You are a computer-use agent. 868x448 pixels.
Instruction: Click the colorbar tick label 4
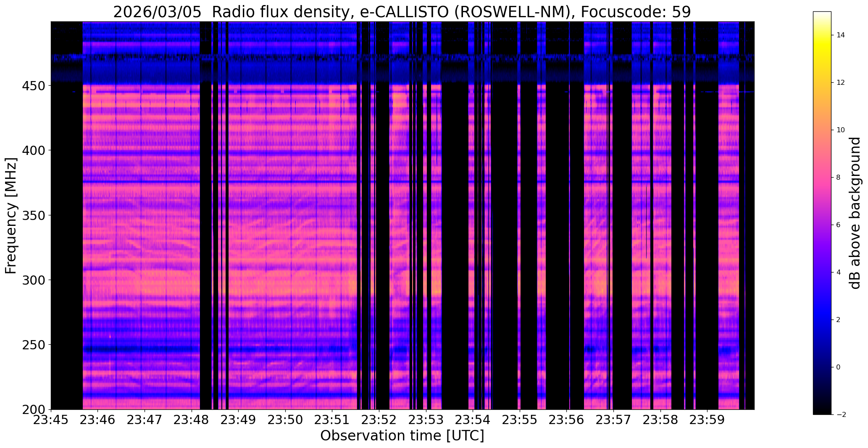tap(838, 272)
